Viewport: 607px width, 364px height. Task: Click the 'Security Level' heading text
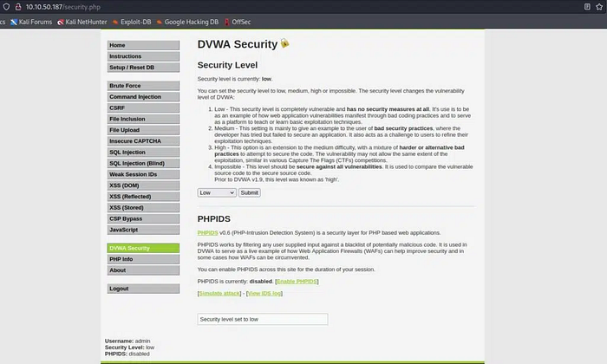227,65
